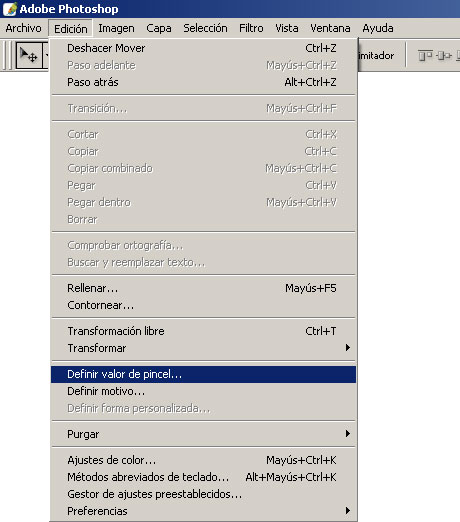Open the Capa menu
Viewport: 460px width, 522px height.
[x=159, y=28]
